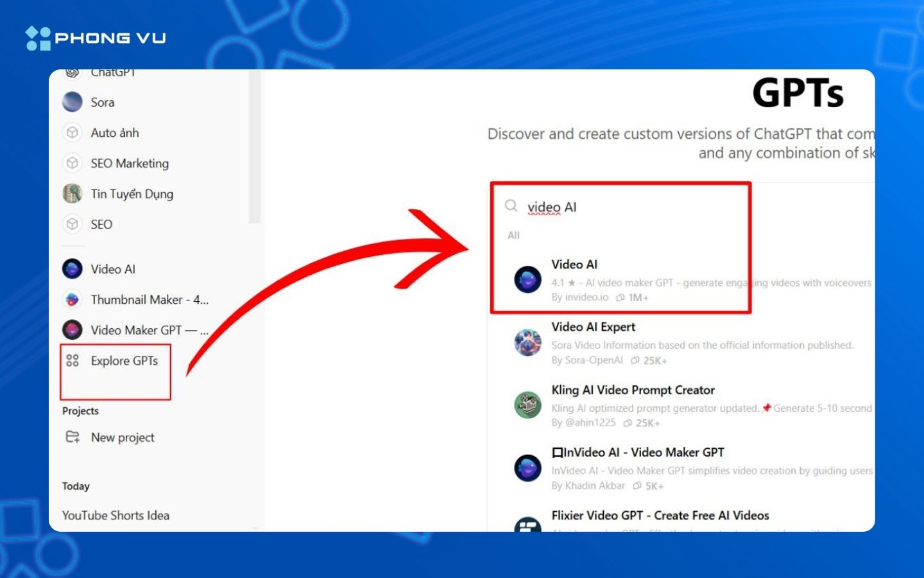The width and height of the screenshot is (924, 578).
Task: Open SEO Marketing in the sidebar
Action: pos(129,164)
